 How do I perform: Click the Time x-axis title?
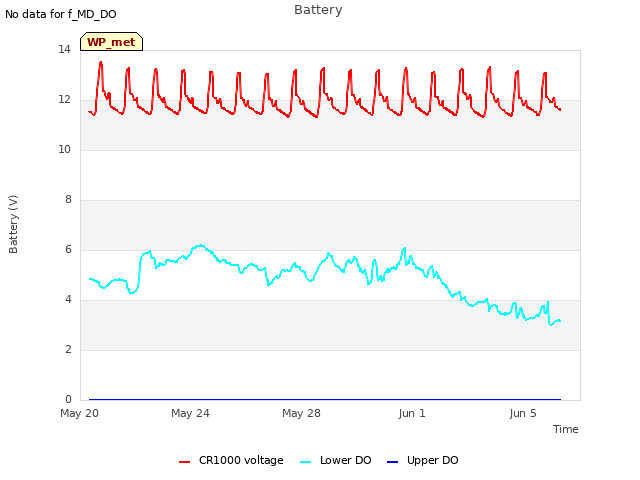click(x=566, y=429)
